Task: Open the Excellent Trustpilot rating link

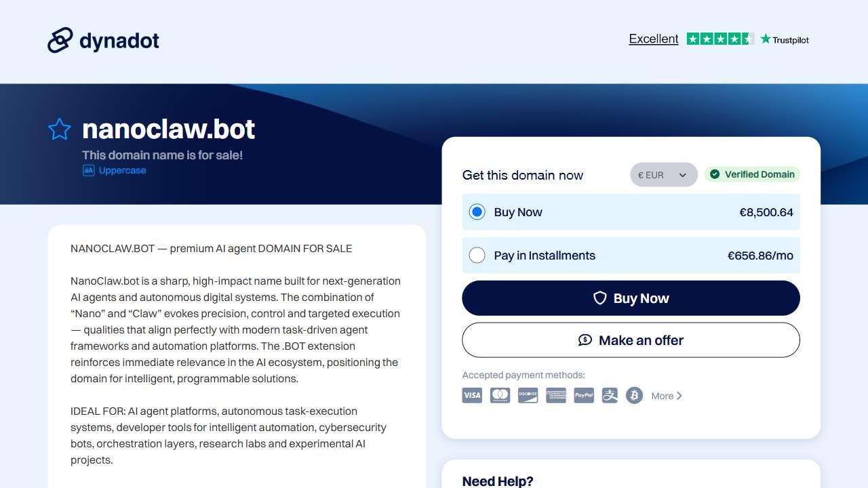Action: click(x=654, y=39)
